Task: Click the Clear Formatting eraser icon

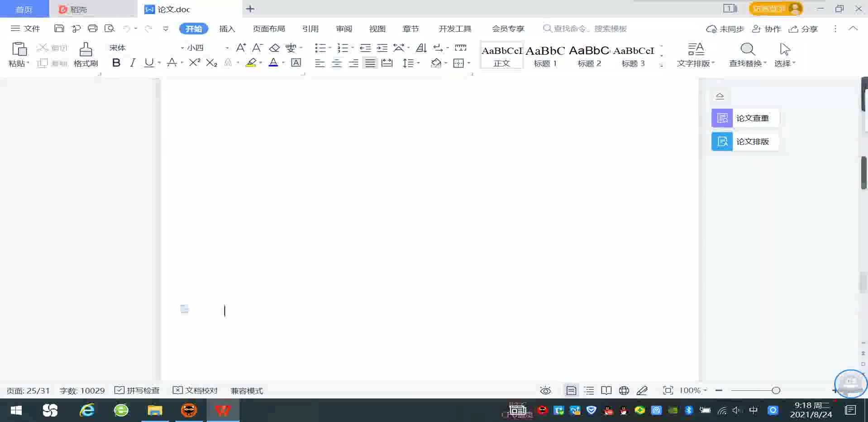Action: tap(274, 48)
